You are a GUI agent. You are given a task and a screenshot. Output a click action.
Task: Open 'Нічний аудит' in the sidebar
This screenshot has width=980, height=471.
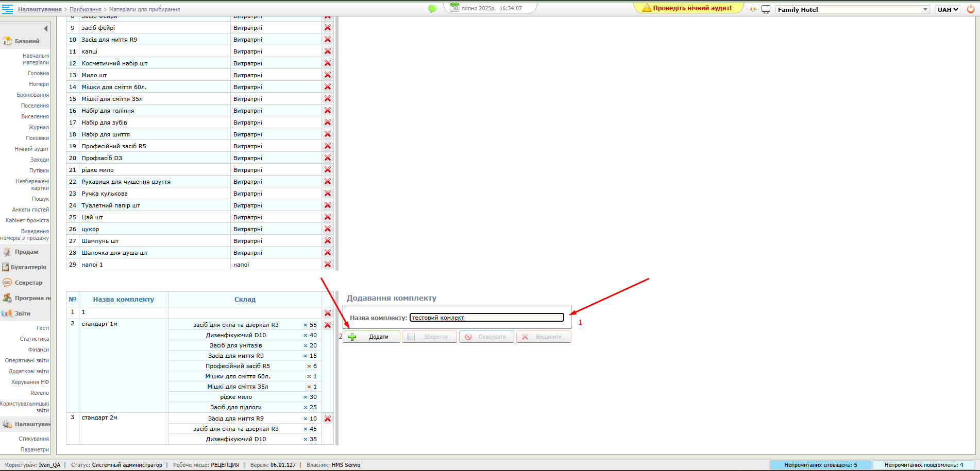(31, 149)
